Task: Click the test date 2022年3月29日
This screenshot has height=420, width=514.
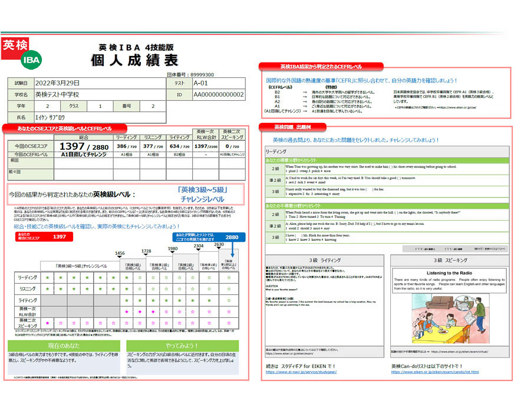Action: click(57, 83)
